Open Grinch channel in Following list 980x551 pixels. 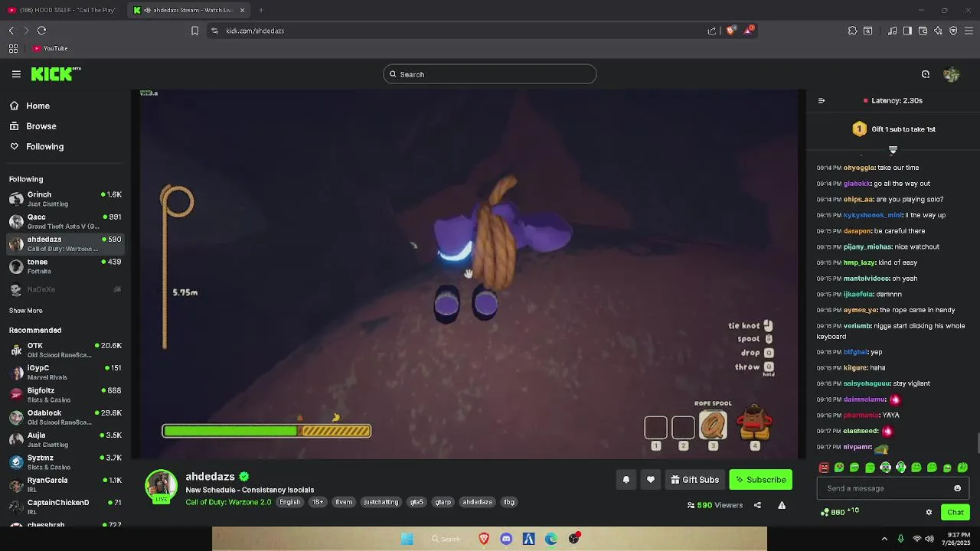click(65, 199)
